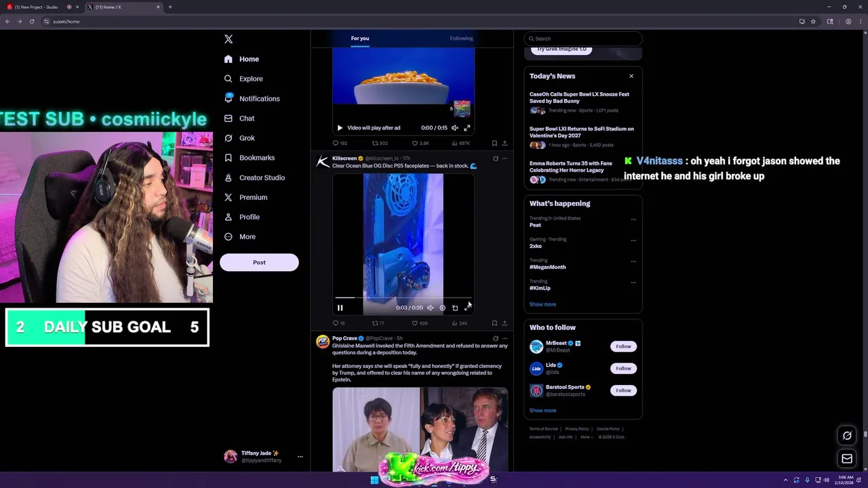
Task: Pause the Killscreen PS5 faceplate video
Action: tap(340, 308)
